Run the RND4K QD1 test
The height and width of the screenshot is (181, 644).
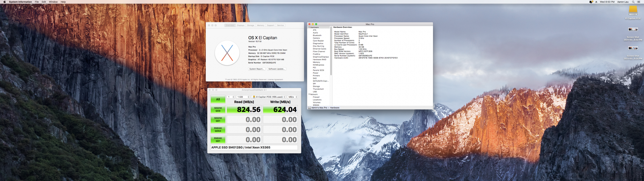[218, 140]
